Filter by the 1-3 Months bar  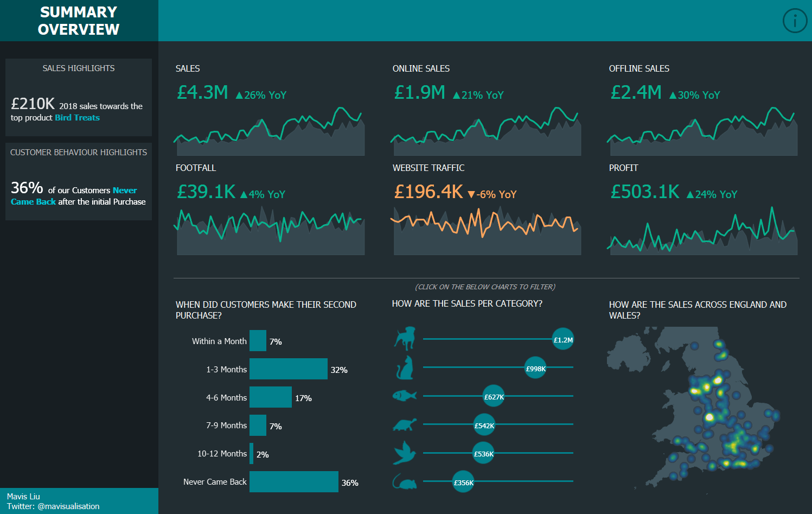[289, 369]
